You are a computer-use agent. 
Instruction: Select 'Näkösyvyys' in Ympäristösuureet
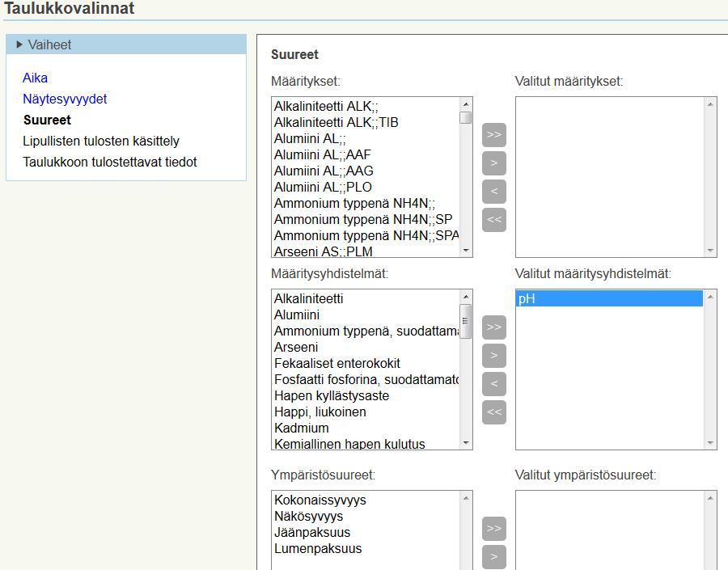point(366,516)
